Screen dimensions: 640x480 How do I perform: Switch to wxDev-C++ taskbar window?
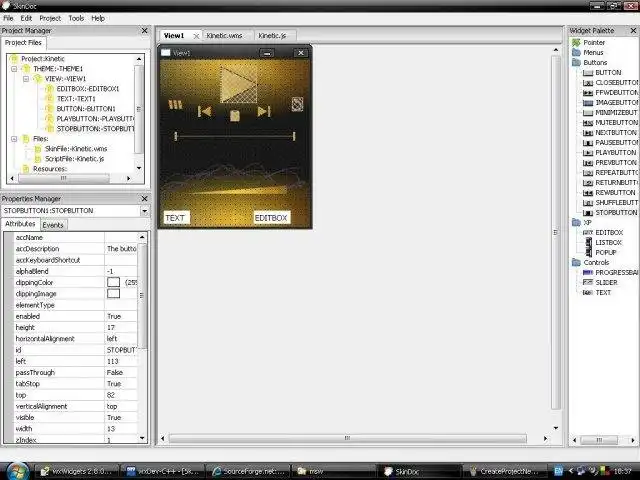point(162,471)
